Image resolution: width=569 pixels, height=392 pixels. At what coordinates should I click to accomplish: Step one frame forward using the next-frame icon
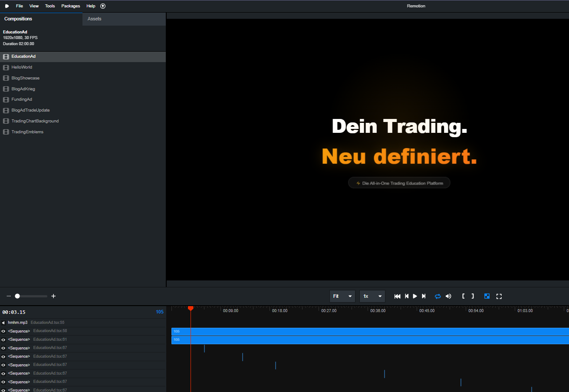pos(424,296)
